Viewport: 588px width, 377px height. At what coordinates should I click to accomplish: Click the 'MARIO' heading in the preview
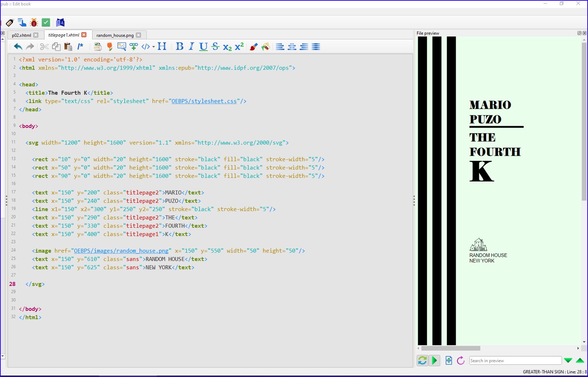click(x=490, y=105)
